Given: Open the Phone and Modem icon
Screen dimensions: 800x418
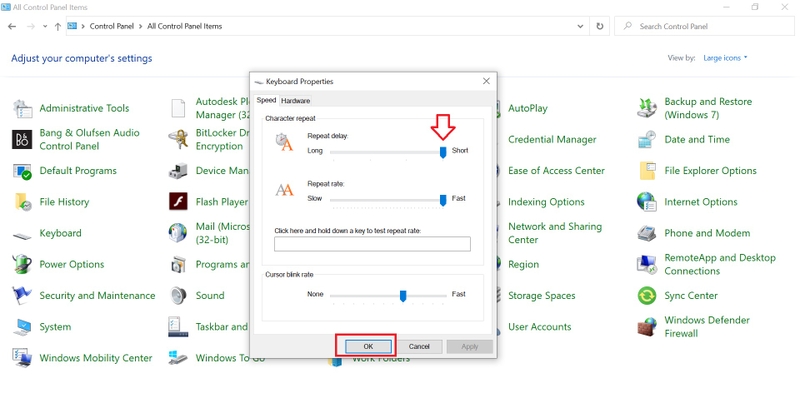Looking at the screenshot, I should coord(647,233).
